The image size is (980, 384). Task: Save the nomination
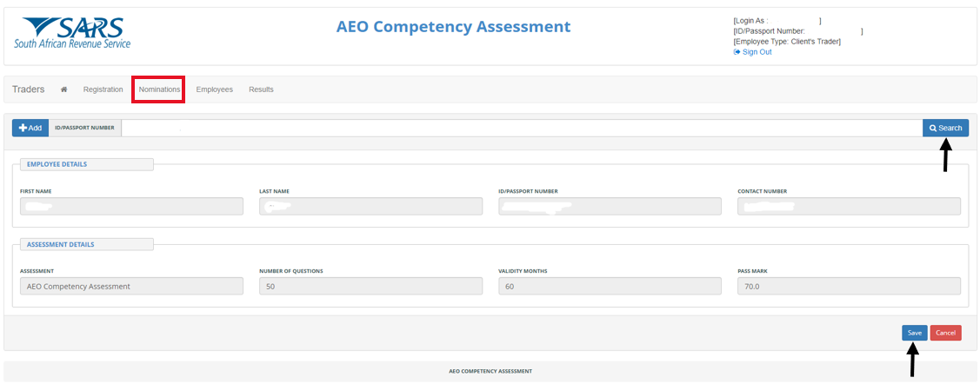[914, 333]
